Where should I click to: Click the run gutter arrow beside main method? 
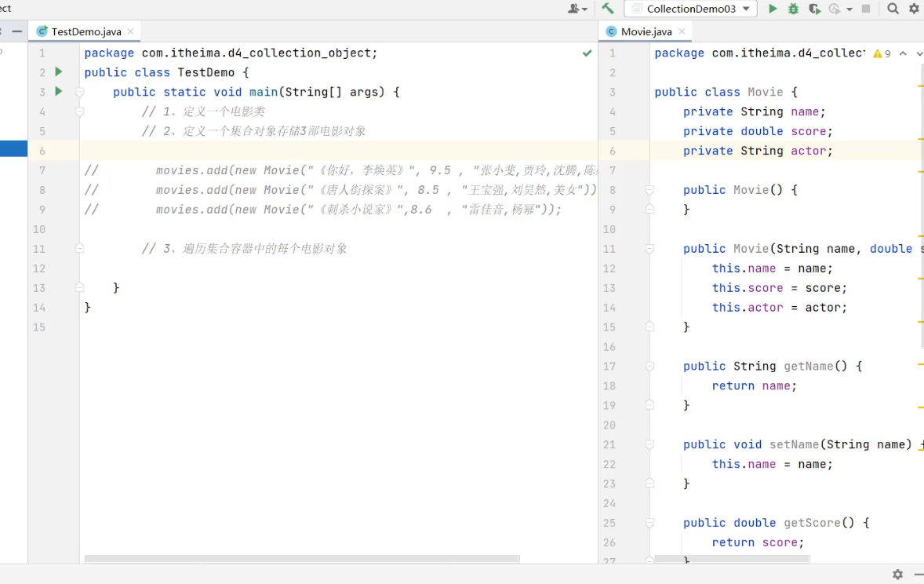(x=58, y=92)
